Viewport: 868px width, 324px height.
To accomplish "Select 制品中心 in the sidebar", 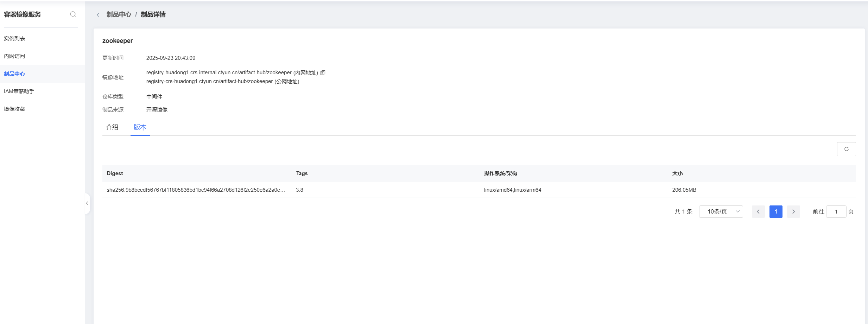I will [x=14, y=74].
